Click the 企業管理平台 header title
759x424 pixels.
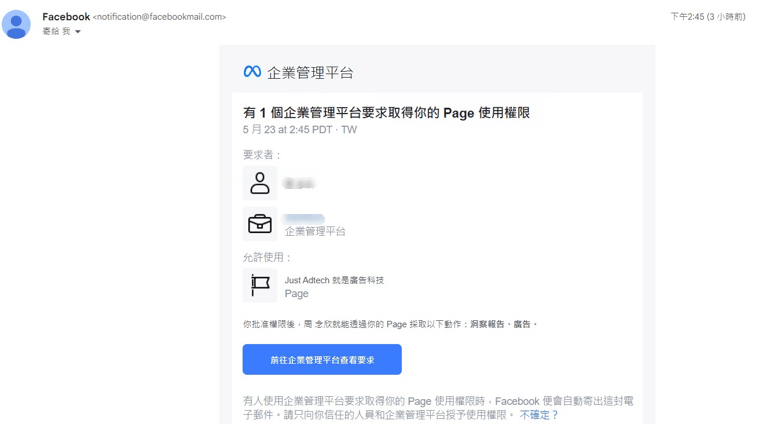310,73
